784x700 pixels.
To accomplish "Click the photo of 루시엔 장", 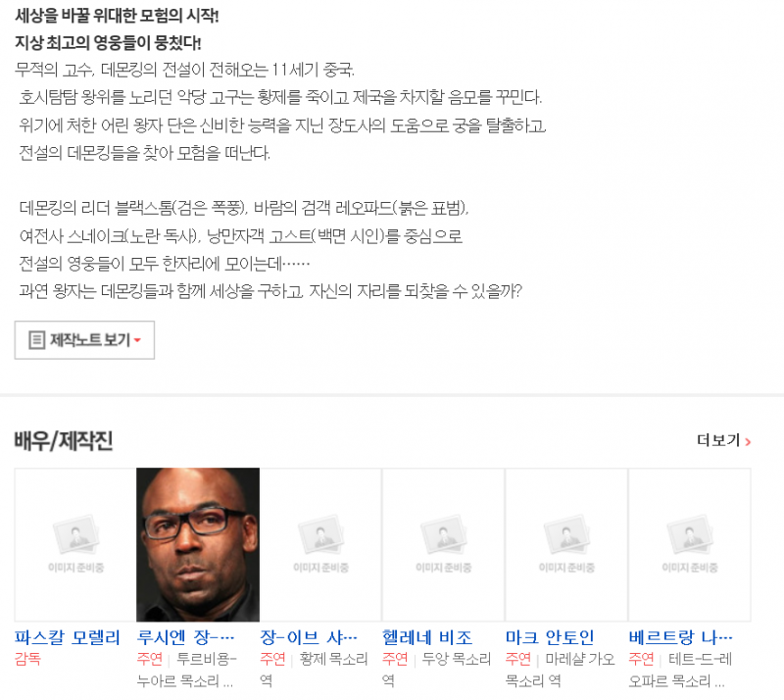I will (198, 545).
